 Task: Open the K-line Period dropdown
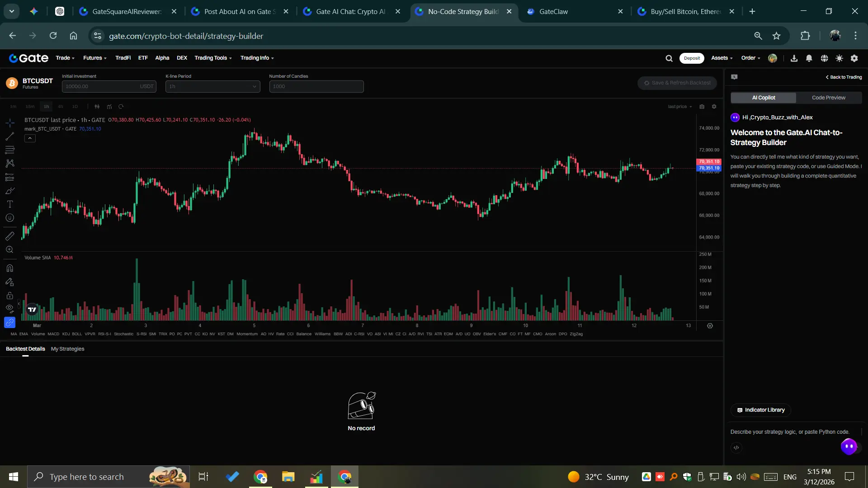click(x=212, y=86)
